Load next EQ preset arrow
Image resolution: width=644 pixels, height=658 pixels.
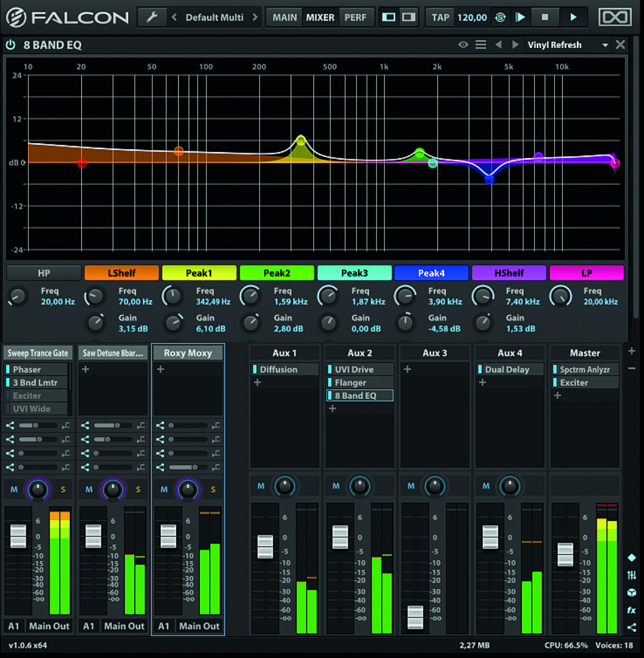coord(515,45)
